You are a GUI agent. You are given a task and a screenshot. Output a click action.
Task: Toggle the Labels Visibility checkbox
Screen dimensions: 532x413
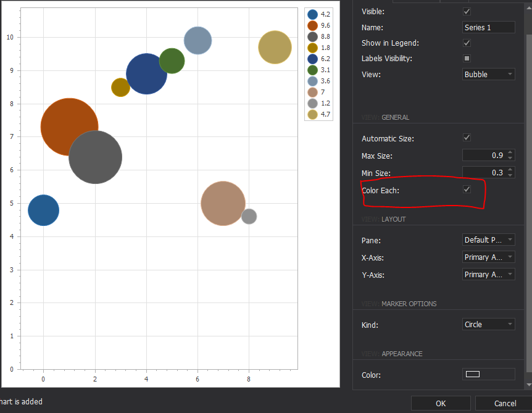coord(467,59)
